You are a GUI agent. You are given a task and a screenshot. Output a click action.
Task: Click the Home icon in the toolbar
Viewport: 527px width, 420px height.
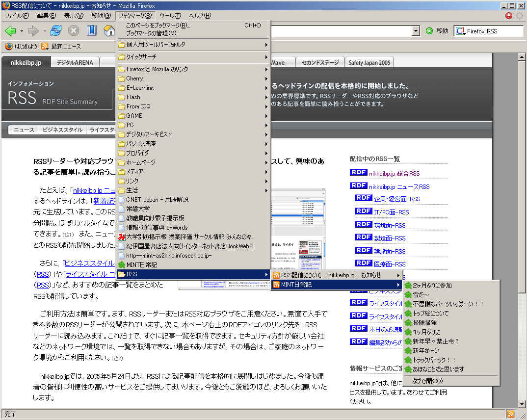coord(109,30)
